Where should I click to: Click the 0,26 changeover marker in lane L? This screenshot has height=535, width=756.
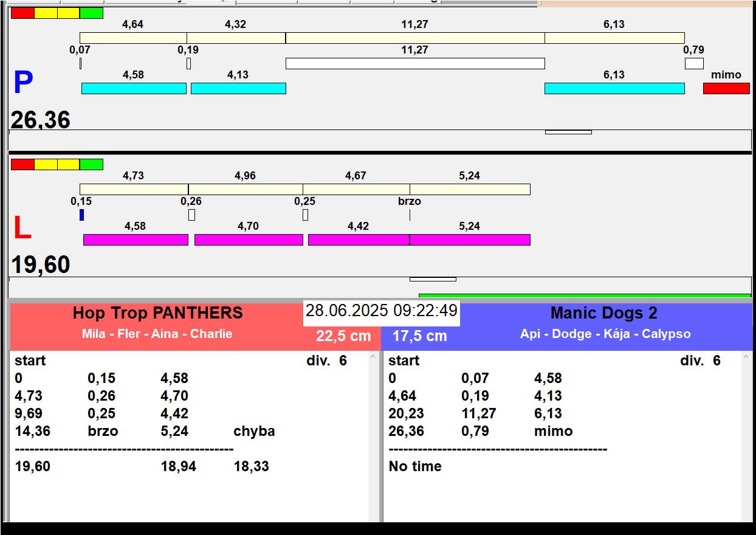(191, 215)
